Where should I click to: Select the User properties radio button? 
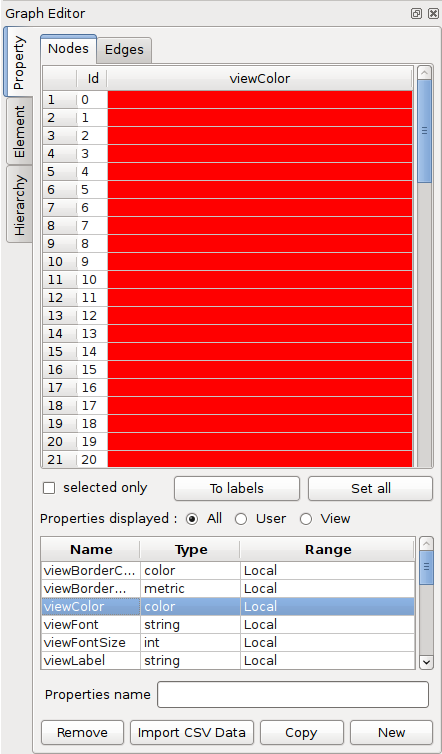coord(240,519)
